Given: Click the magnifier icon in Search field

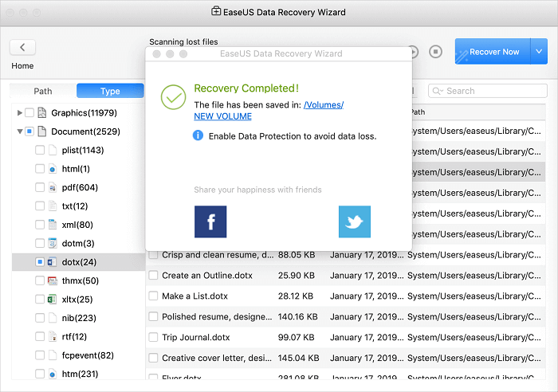Looking at the screenshot, I should point(438,91).
